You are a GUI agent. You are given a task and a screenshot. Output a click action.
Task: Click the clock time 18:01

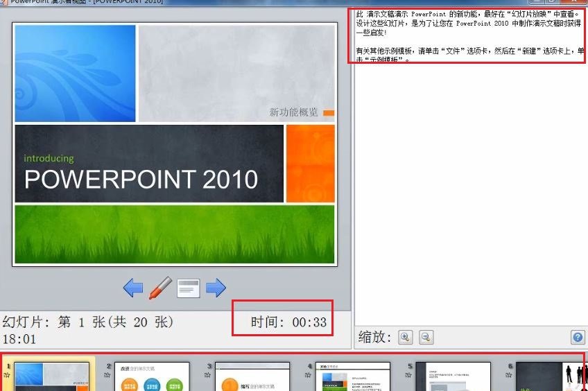19,339
